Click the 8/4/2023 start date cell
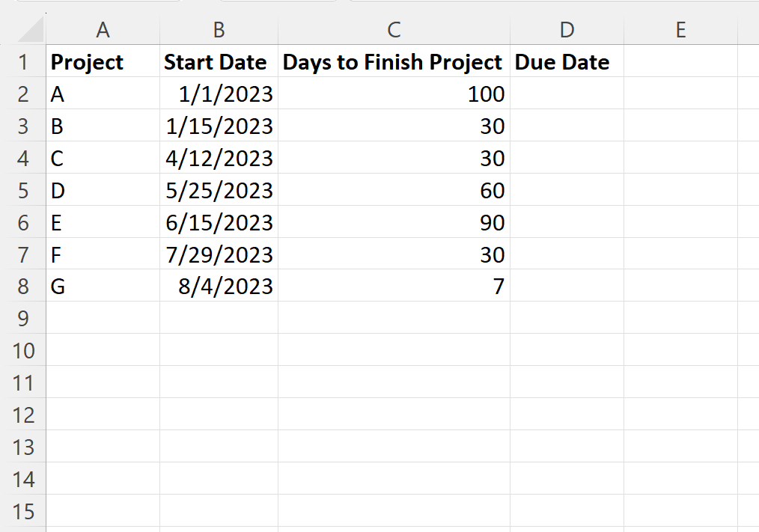 218,287
